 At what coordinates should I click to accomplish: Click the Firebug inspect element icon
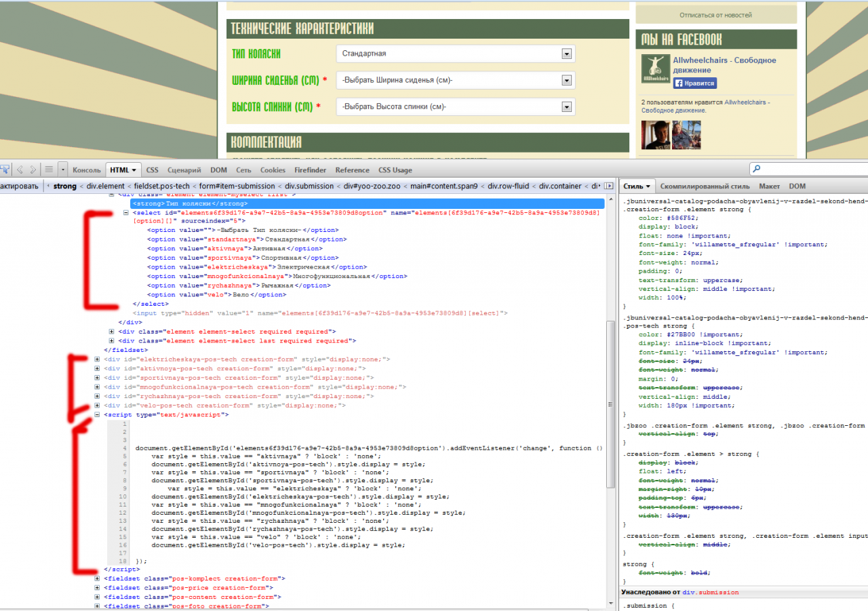tap(3, 170)
